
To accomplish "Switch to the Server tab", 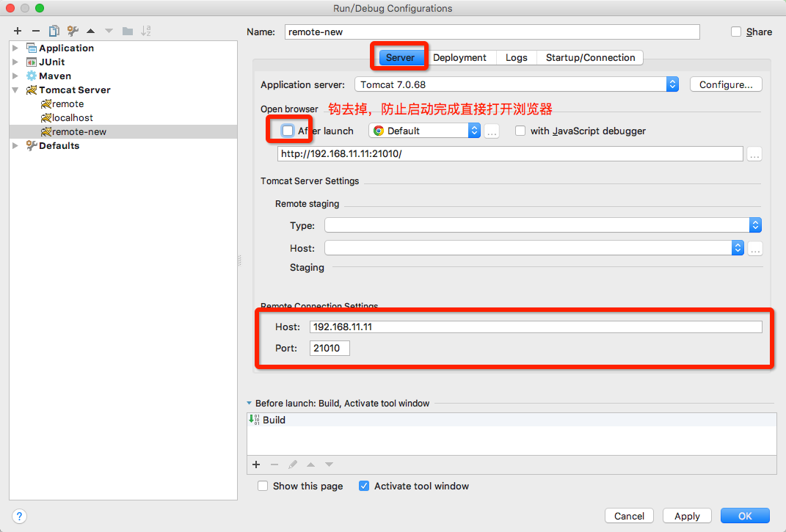I will click(400, 58).
